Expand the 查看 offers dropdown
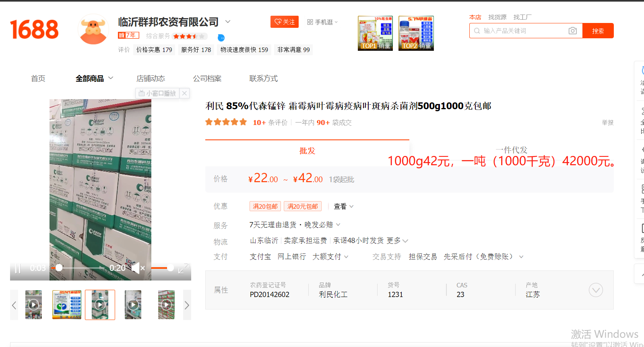Image resolution: width=644 pixels, height=347 pixels. pyautogui.click(x=343, y=206)
